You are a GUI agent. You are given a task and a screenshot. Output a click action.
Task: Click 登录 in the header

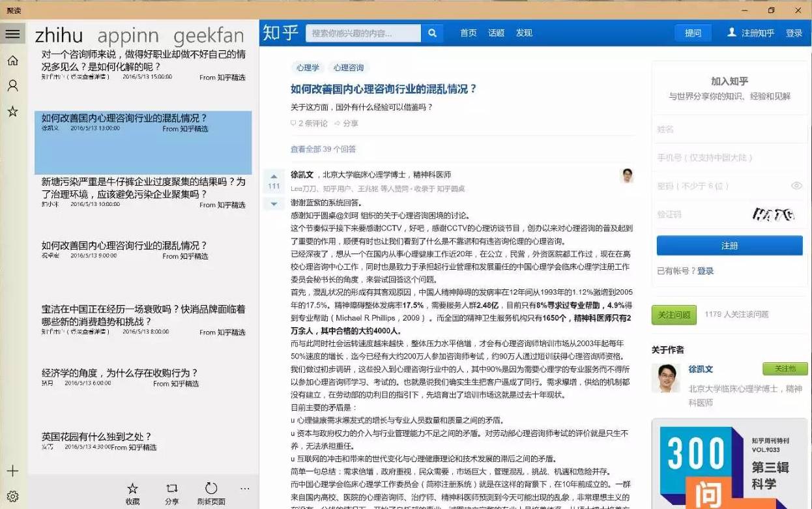tap(794, 33)
